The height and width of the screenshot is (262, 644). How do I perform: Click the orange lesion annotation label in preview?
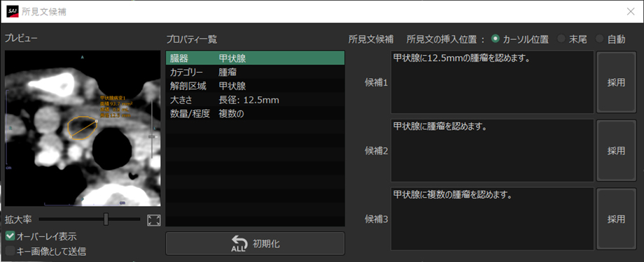(x=116, y=107)
